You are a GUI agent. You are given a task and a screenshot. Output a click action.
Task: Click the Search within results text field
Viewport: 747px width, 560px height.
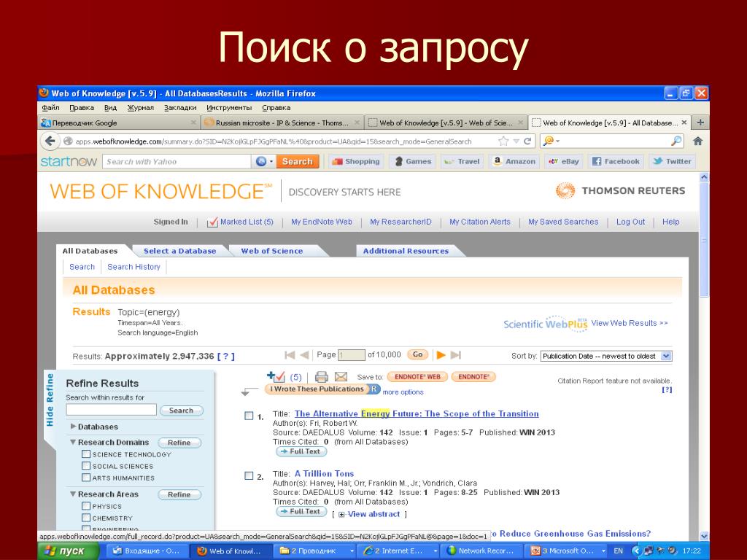pos(111,410)
